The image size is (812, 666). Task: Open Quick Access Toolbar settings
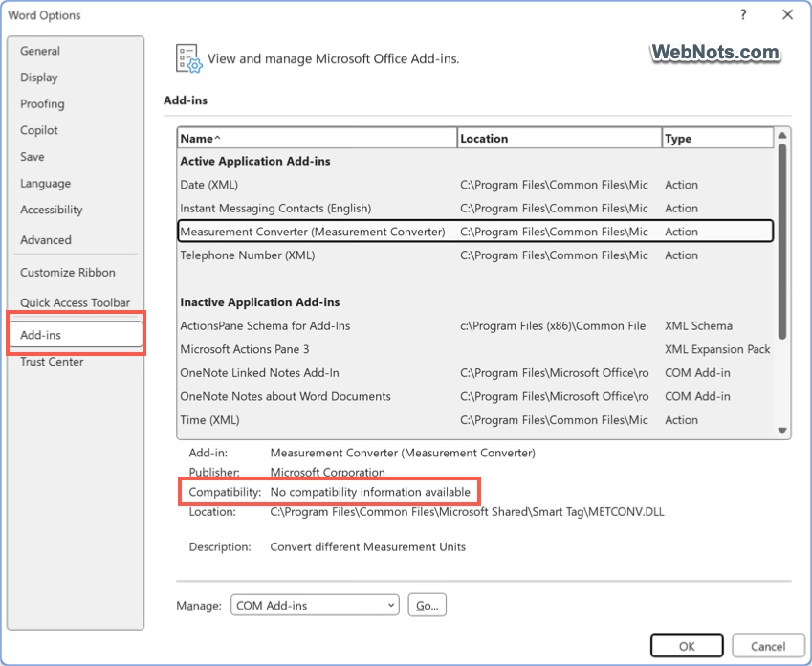coord(75,302)
